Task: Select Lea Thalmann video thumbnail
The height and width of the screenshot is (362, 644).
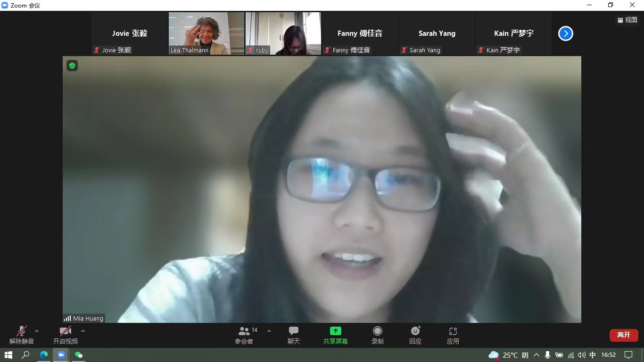Action: (206, 33)
